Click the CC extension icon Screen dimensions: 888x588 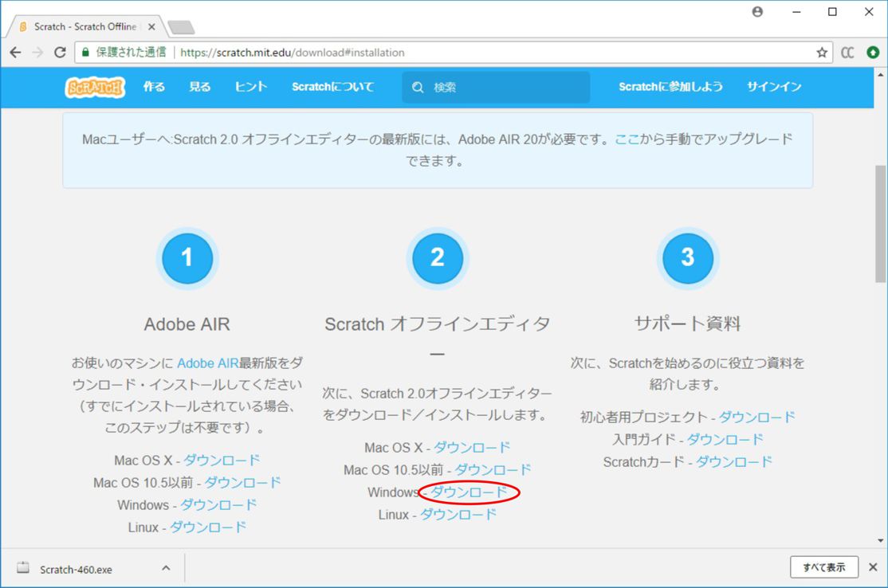[847, 53]
